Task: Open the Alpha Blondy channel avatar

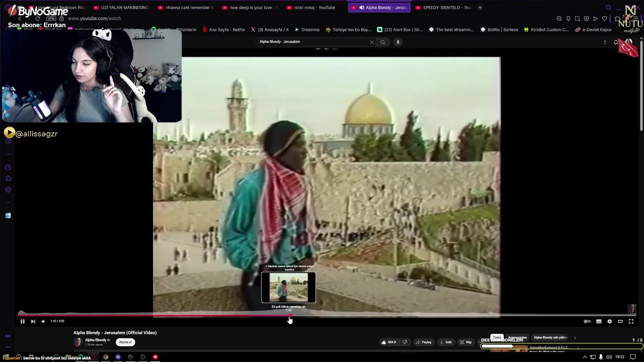Action: tap(77, 342)
